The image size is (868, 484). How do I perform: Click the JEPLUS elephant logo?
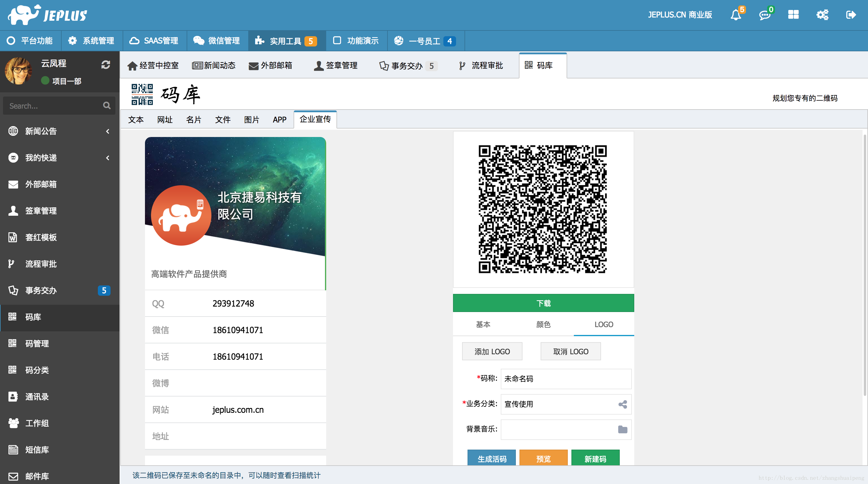[47, 15]
